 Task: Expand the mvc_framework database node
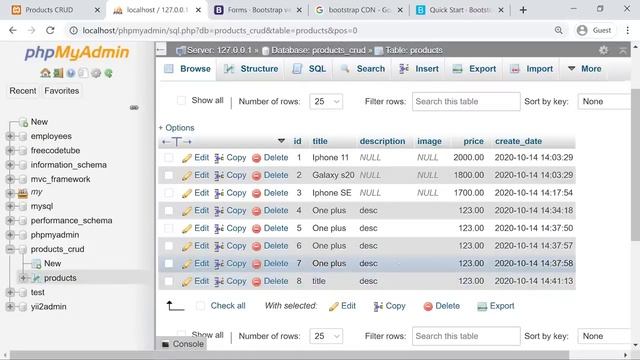click(10, 179)
